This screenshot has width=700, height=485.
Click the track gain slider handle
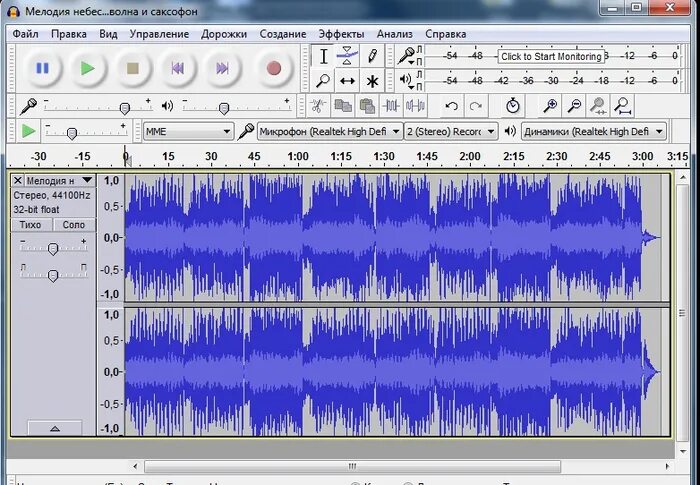[53, 249]
